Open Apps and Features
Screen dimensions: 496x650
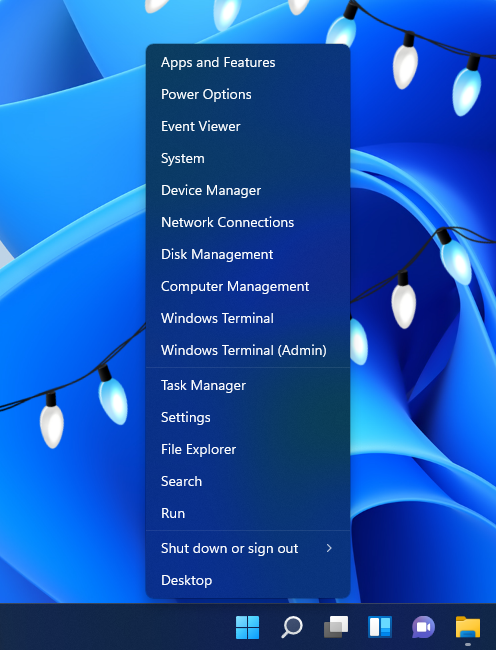coord(248,62)
